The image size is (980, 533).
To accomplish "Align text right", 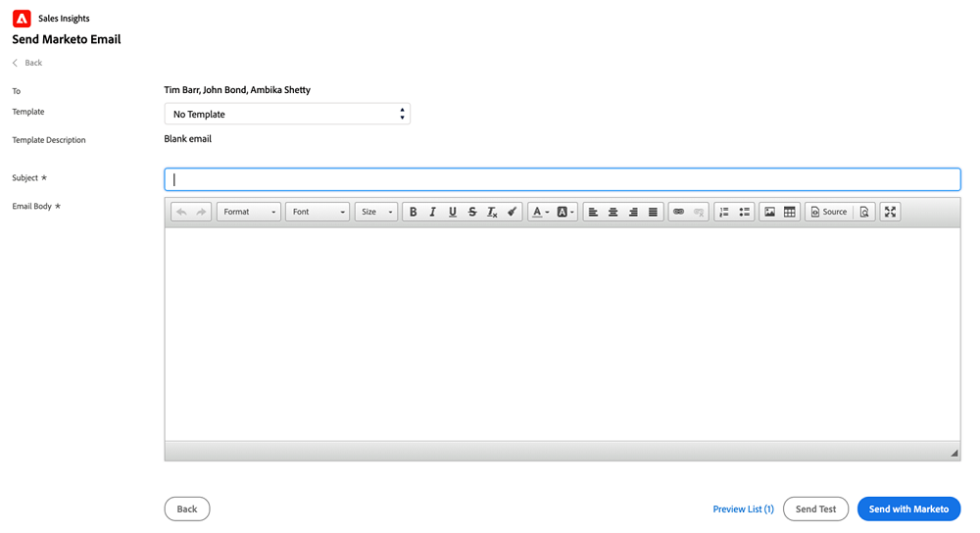I will (x=633, y=212).
